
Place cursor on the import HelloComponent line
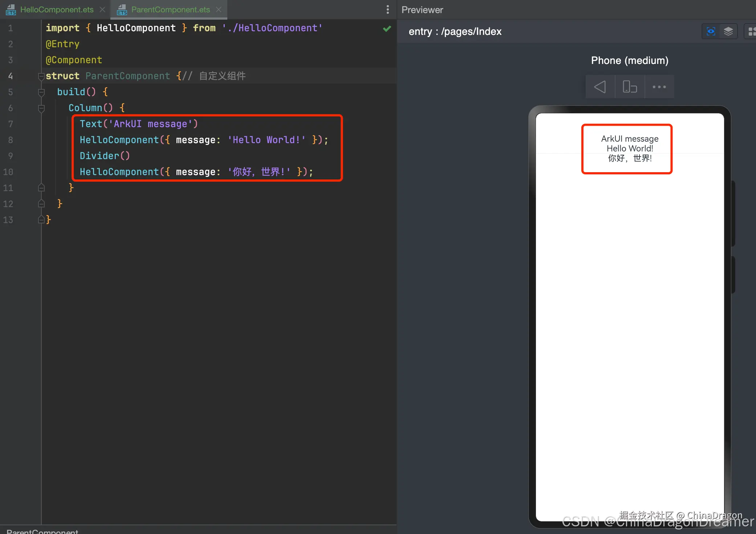coord(184,28)
